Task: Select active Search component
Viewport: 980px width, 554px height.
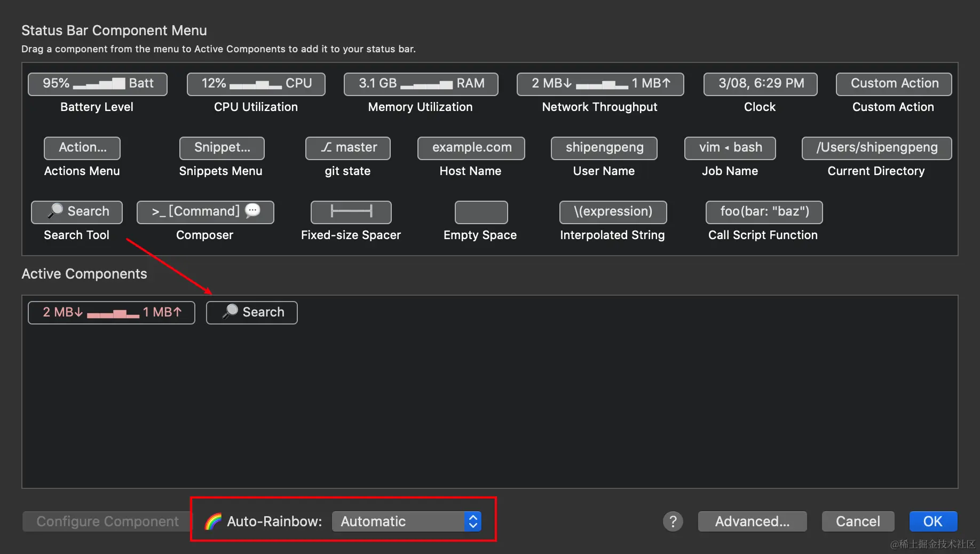Action: tap(252, 313)
